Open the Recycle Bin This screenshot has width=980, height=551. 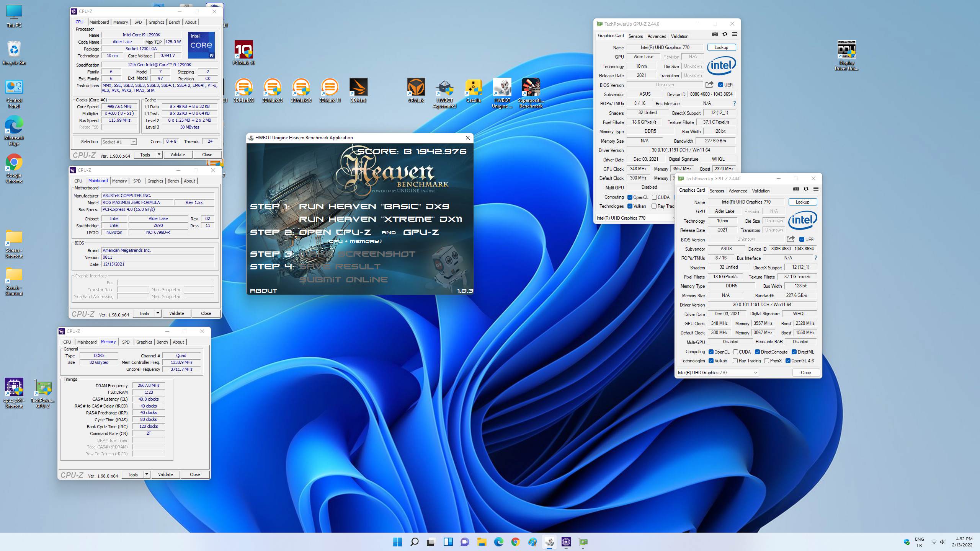point(14,53)
